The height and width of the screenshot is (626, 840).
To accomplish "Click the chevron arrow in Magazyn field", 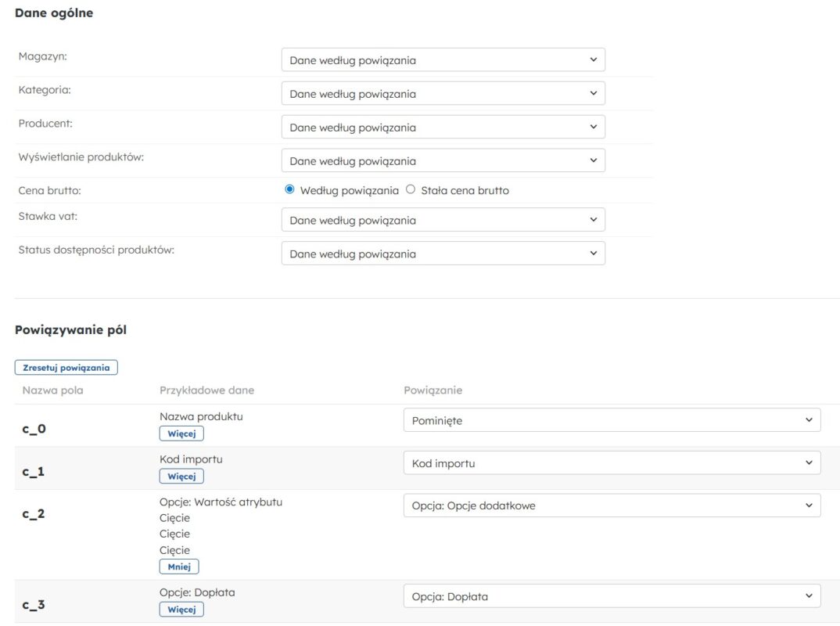I will click(593, 60).
